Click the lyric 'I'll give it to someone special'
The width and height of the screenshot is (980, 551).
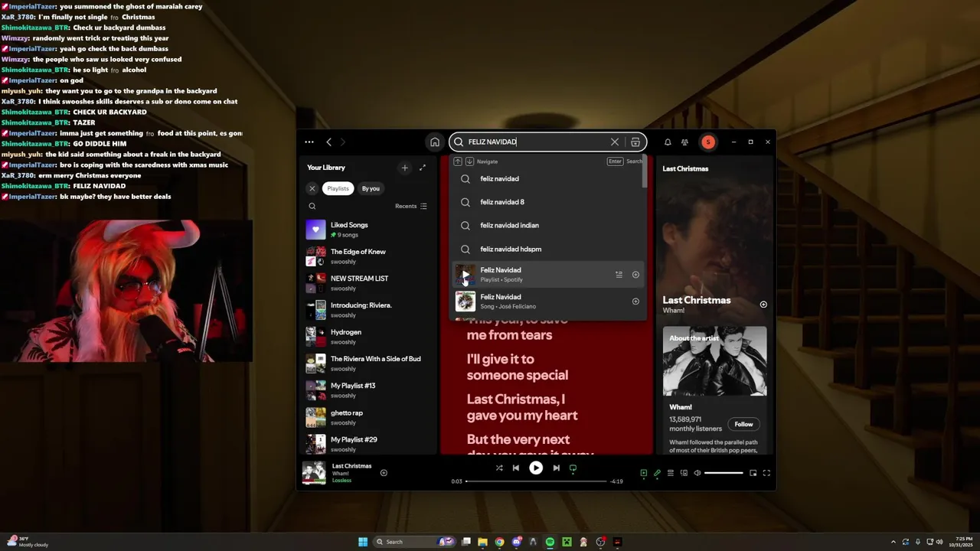(518, 367)
